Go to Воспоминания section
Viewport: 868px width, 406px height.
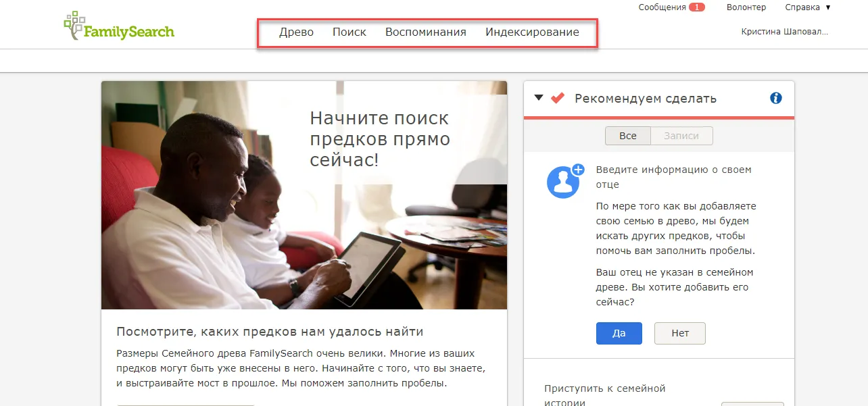(x=426, y=32)
